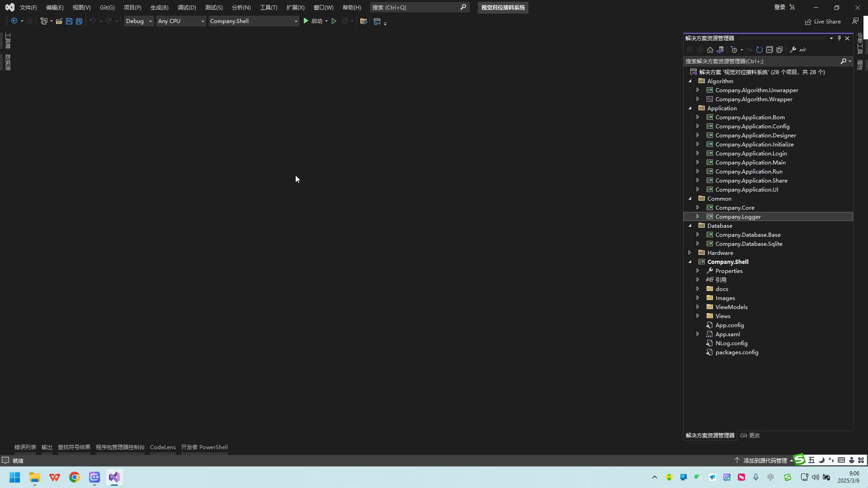This screenshot has height=488, width=868.
Task: Expand the Hardware folder node
Action: click(690, 253)
